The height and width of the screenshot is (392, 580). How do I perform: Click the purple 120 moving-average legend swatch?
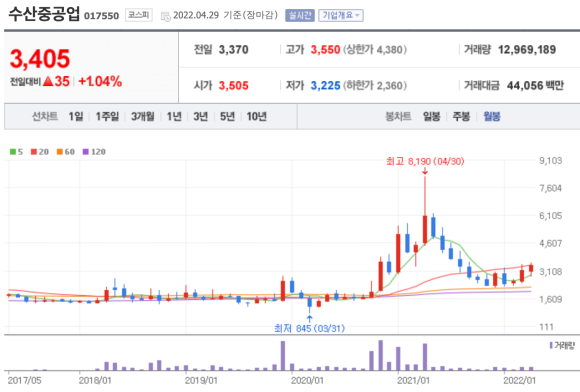coord(85,152)
